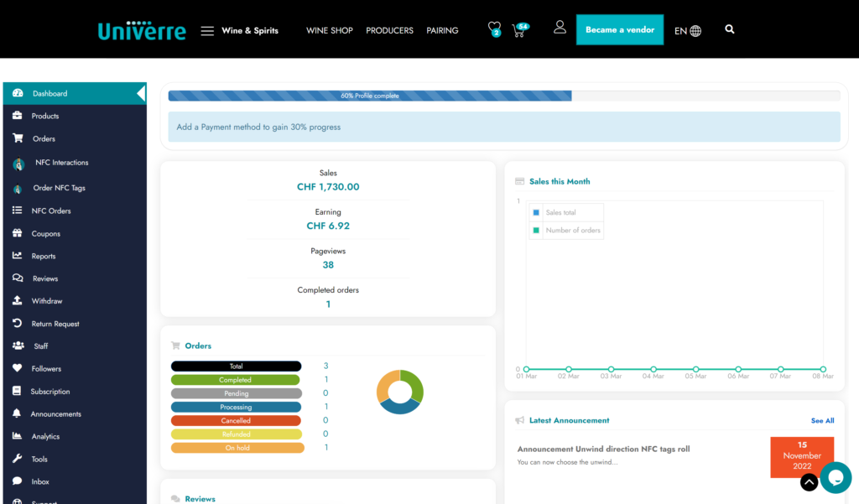This screenshot has width=859, height=504.
Task: Click the Staff people icon
Action: [x=18, y=346]
